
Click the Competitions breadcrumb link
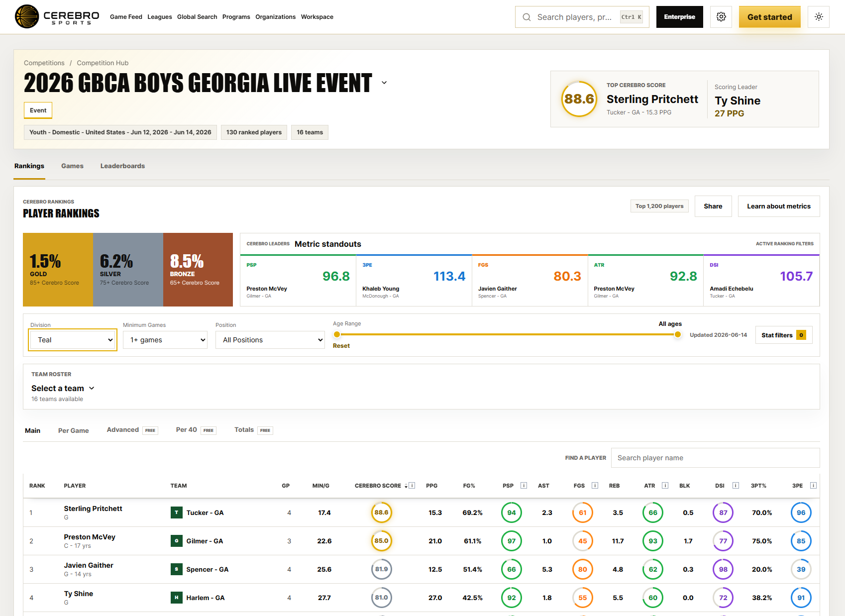tap(44, 63)
